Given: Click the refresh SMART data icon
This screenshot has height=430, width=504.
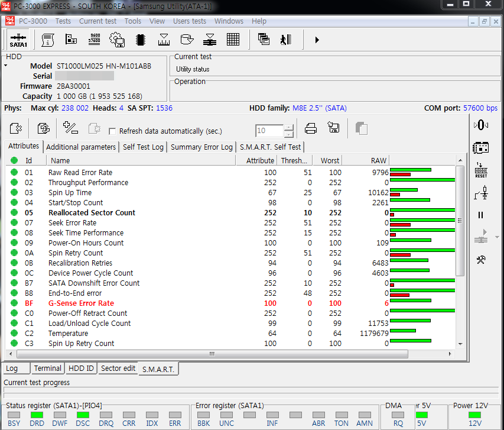Looking at the screenshot, I should [43, 128].
